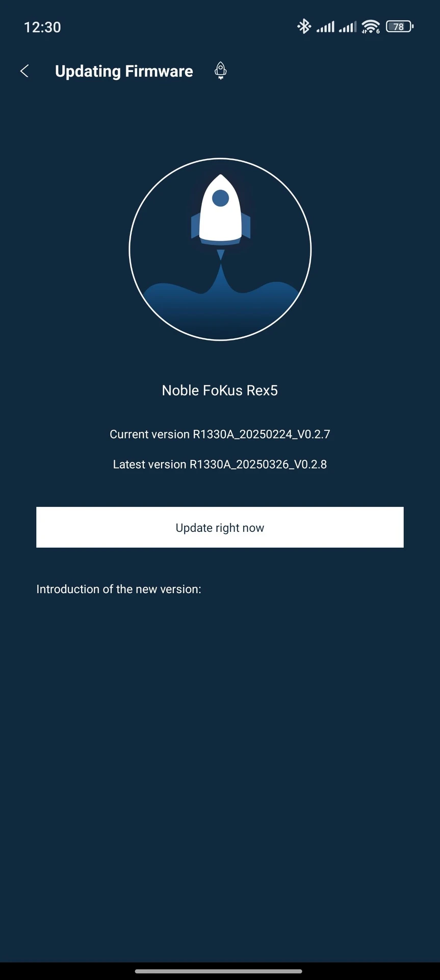The height and width of the screenshot is (980, 440).
Task: Tap the 12:30 clock in status bar
Action: pos(42,27)
